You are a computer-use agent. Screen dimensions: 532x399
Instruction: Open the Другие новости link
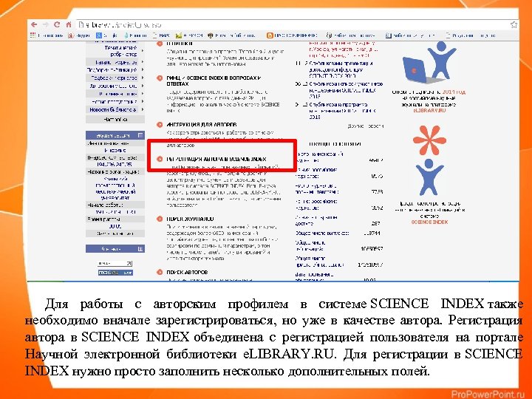point(366,126)
